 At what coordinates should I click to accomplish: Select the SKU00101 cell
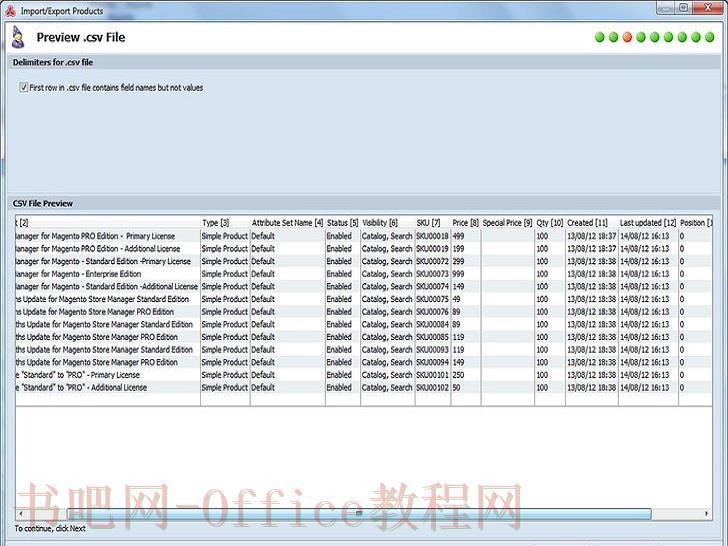click(x=433, y=375)
